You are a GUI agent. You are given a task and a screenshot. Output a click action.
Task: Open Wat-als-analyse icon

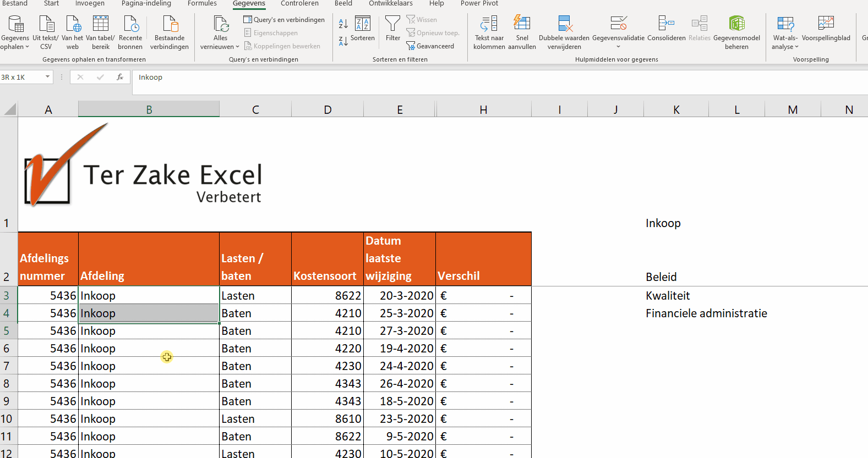point(785,24)
